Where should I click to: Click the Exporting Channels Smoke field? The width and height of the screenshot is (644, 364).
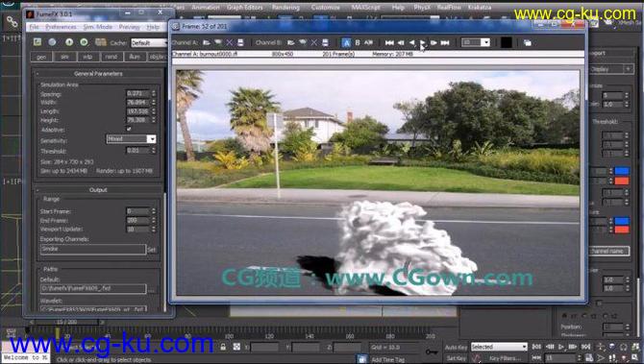(93, 249)
